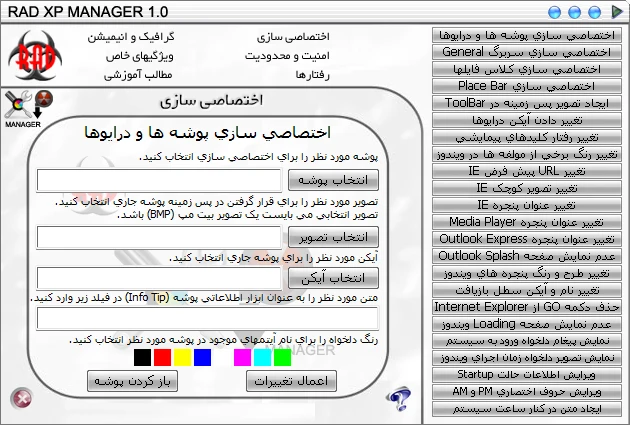
Task: Click the red X exit icon at bottom left
Action: click(20, 399)
